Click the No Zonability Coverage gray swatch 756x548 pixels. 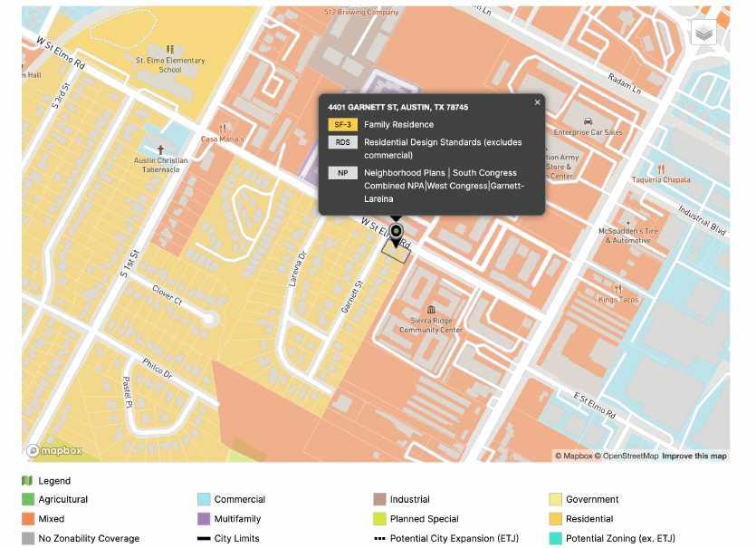28,538
